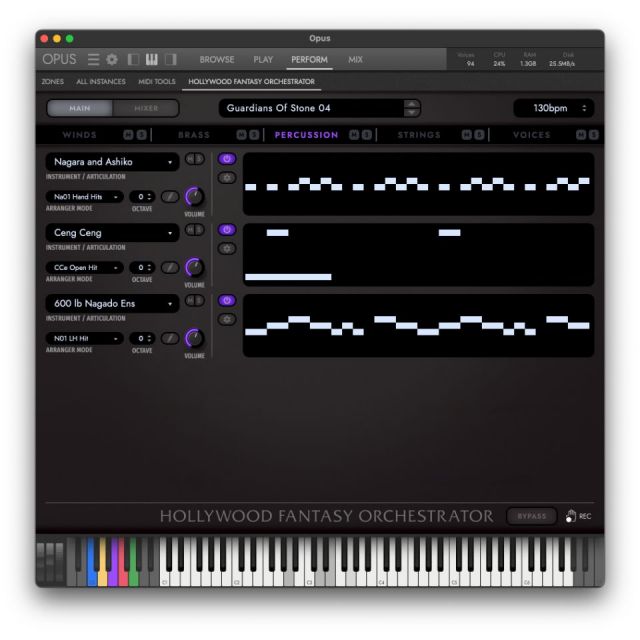Image resolution: width=640 pixels, height=640 pixels.
Task: Click the slash edit button beside CCe Open Hit
Action: click(x=170, y=268)
